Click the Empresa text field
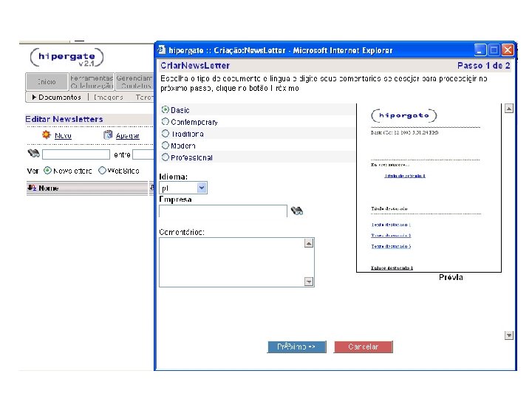532x399 pixels. tap(223, 211)
